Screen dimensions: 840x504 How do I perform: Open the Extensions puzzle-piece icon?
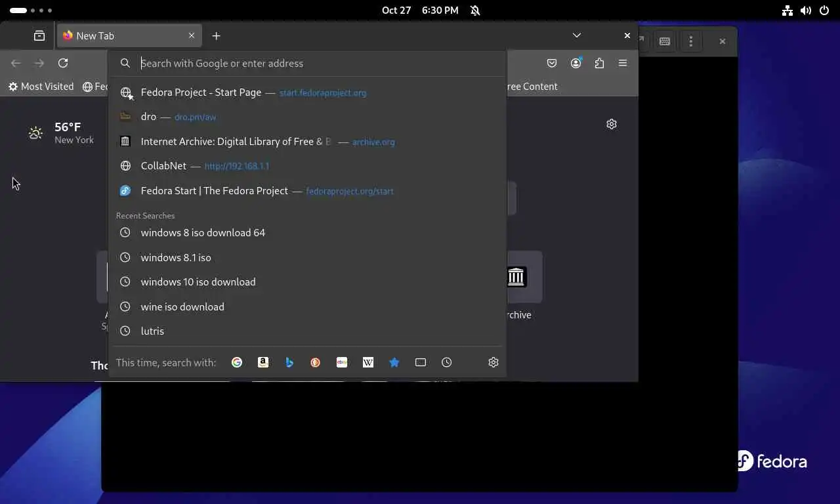click(x=599, y=63)
